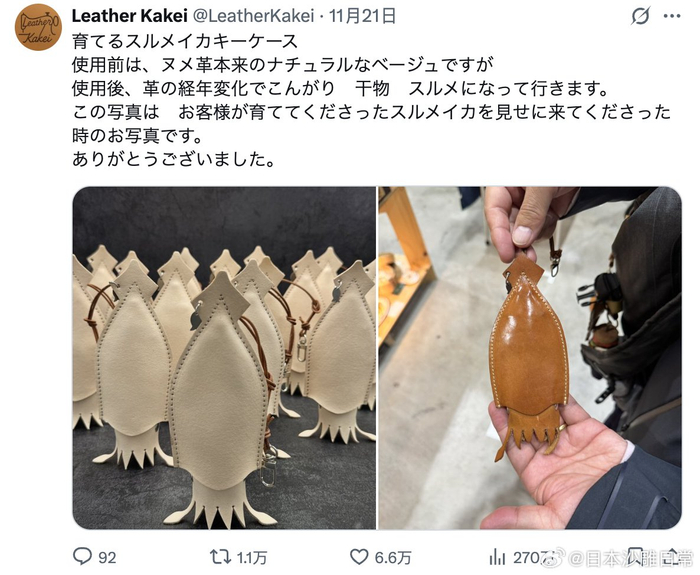Click the 1.1万 repost count
700x575 pixels.
[x=252, y=558]
